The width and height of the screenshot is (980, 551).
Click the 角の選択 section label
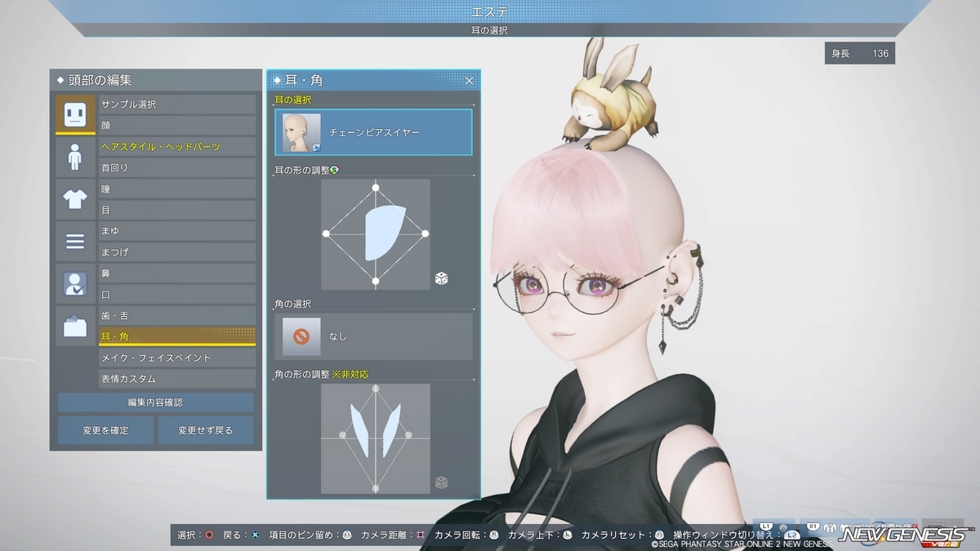292,304
